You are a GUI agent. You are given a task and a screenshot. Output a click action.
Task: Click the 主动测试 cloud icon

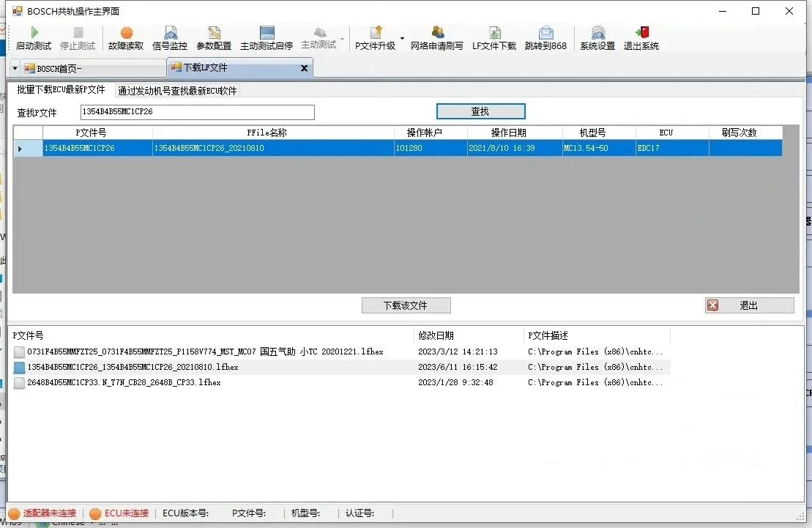pyautogui.click(x=320, y=33)
